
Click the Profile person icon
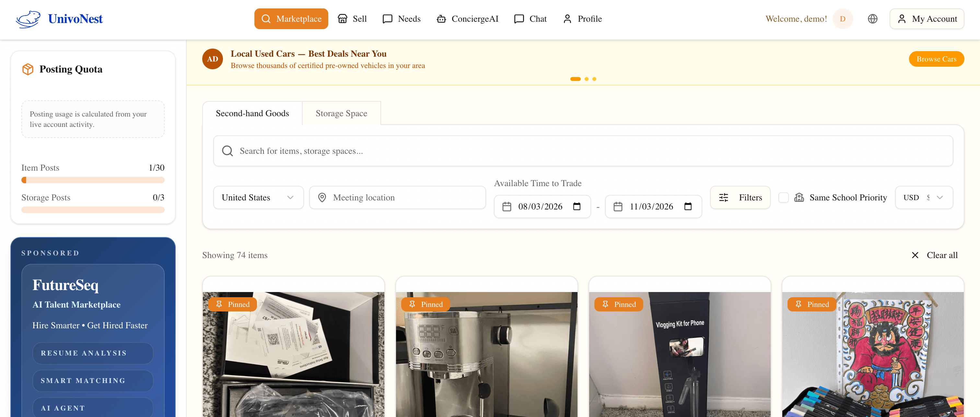567,19
